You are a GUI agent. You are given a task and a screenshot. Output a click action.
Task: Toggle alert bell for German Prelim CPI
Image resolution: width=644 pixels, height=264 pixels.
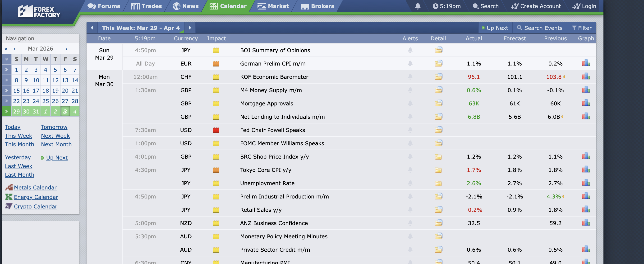pos(410,64)
